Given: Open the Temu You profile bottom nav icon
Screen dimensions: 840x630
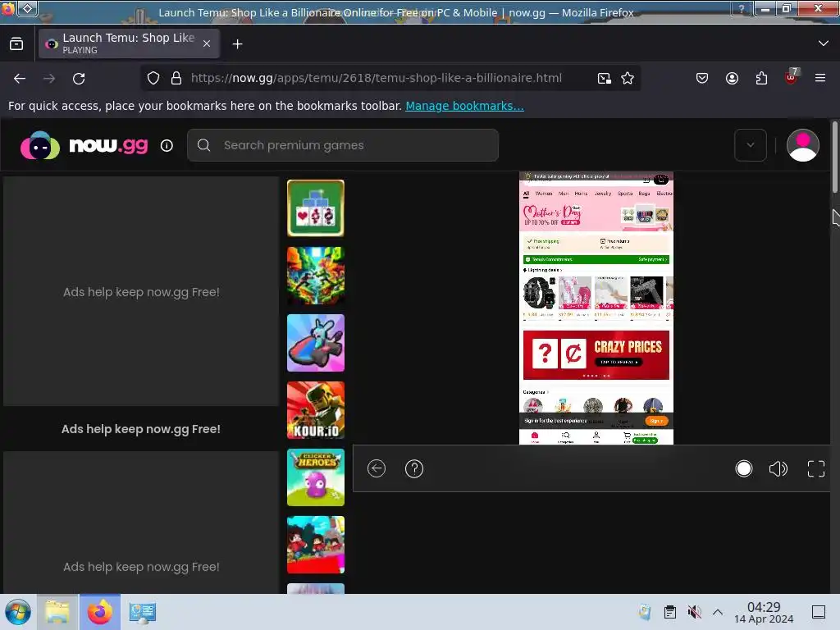Looking at the screenshot, I should pos(596,437).
